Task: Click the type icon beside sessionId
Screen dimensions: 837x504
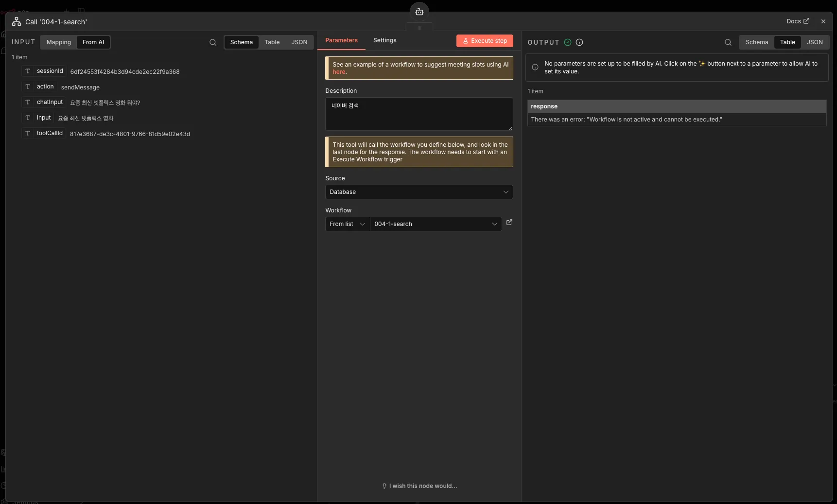Action: click(x=28, y=71)
